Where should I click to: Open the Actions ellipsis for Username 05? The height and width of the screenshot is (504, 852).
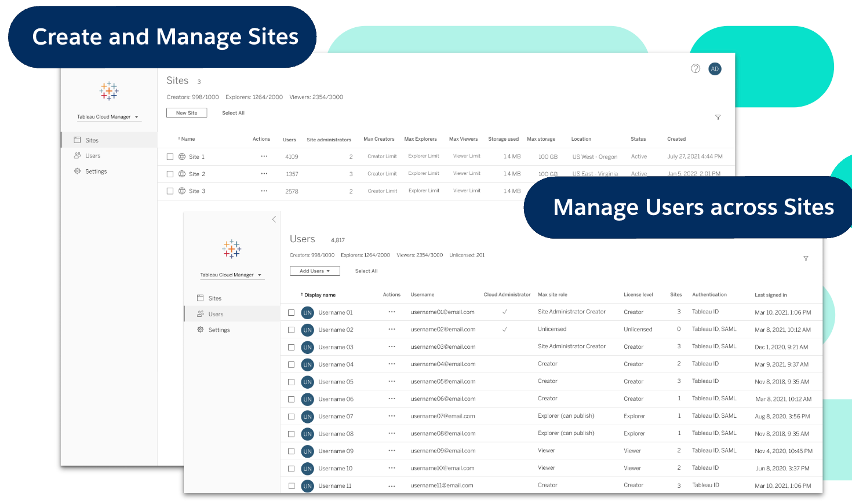[392, 381]
